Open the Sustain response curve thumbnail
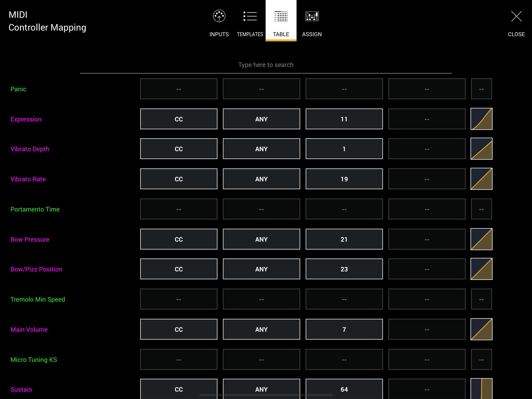The width and height of the screenshot is (532, 399). [481, 389]
